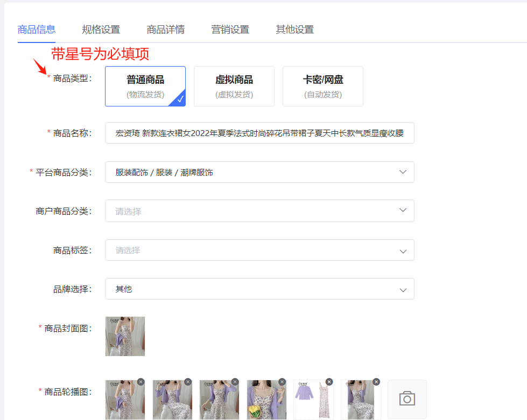The width and height of the screenshot is (527, 420).
Task: Open the 品牌选择 dropdown showing 其他
Action: [259, 289]
